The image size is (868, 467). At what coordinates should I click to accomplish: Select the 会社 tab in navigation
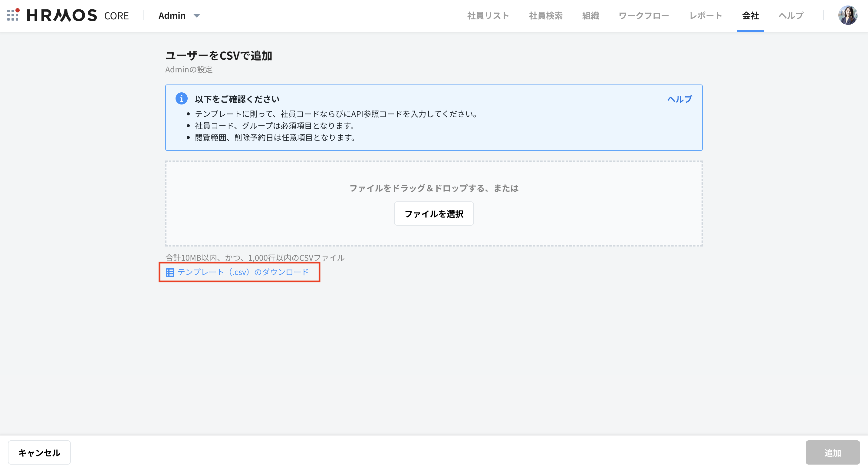[x=750, y=15]
